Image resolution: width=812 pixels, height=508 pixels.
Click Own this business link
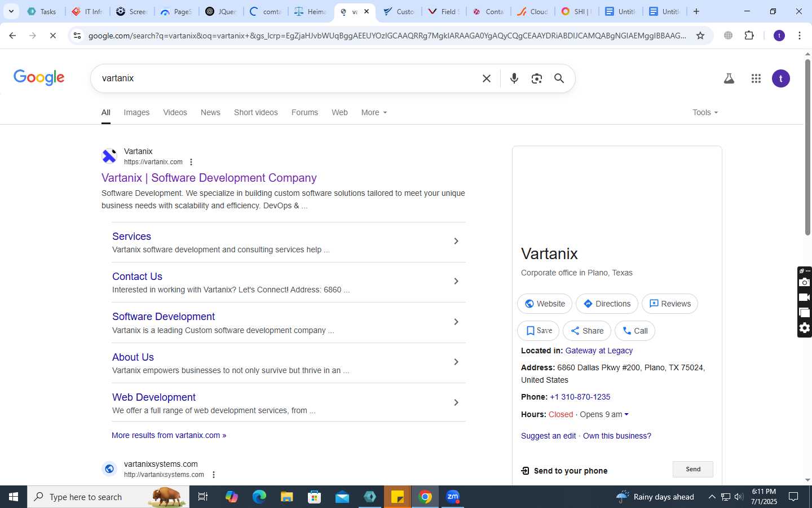[617, 436]
